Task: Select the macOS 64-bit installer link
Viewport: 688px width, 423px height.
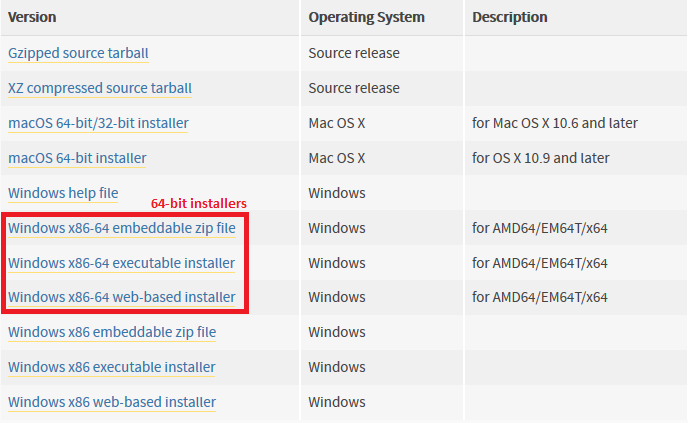Action: point(77,158)
